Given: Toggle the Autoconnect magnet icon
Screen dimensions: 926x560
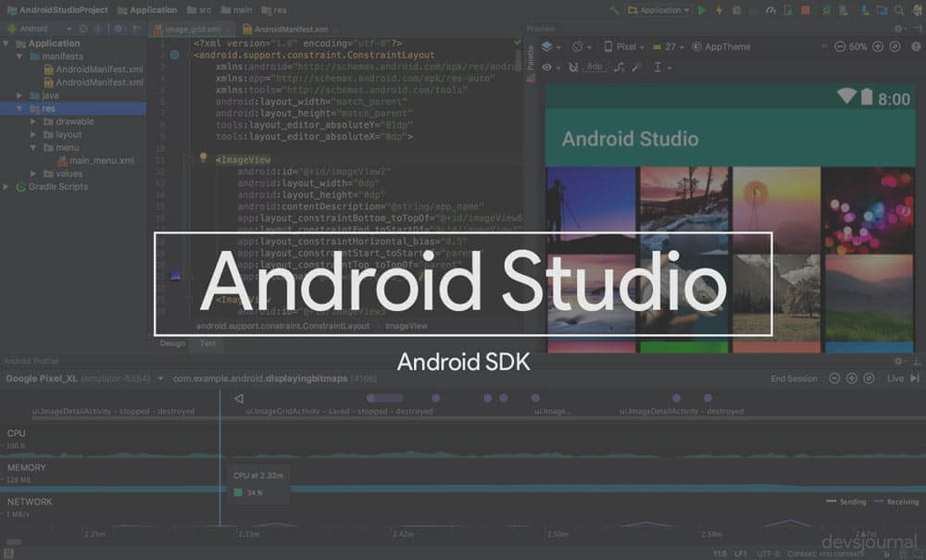Looking at the screenshot, I should (x=573, y=68).
